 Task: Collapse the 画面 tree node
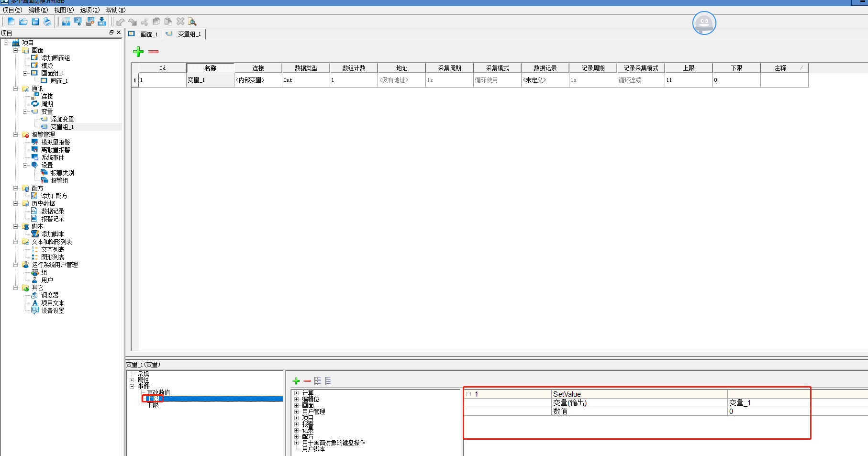16,50
